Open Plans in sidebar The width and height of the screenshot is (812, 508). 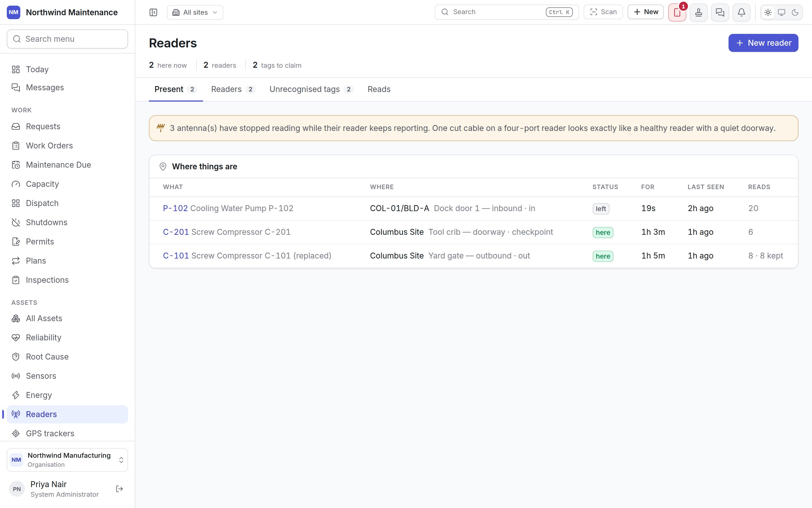(67, 261)
